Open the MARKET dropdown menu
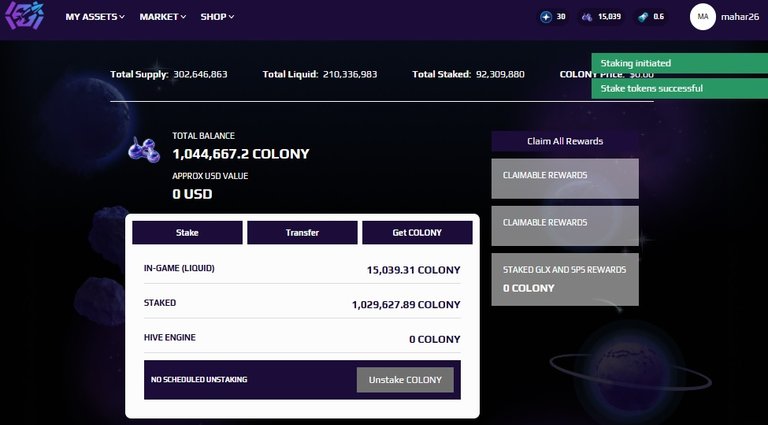 tap(163, 17)
